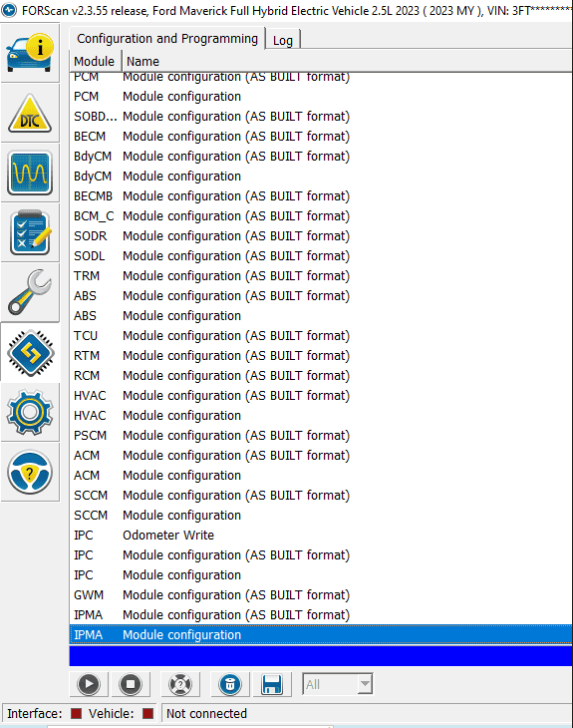Open the Vehicle information section
Screen dimensions: 573x728
tap(30, 54)
